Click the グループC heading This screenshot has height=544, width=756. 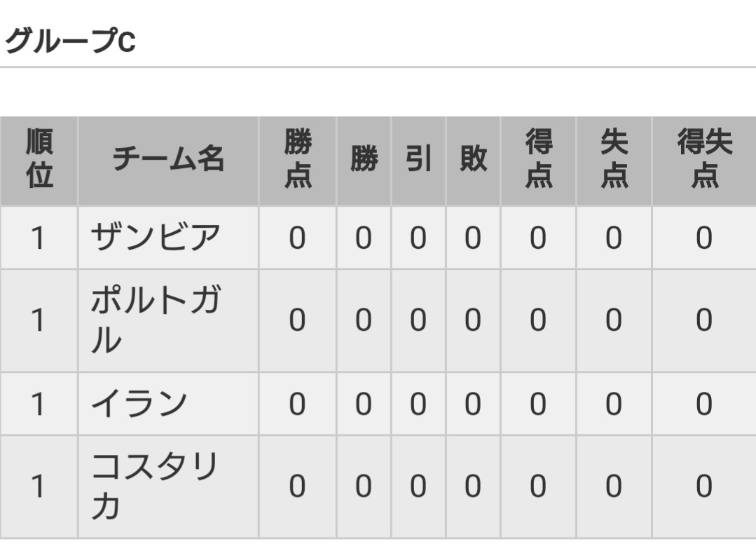point(70,41)
